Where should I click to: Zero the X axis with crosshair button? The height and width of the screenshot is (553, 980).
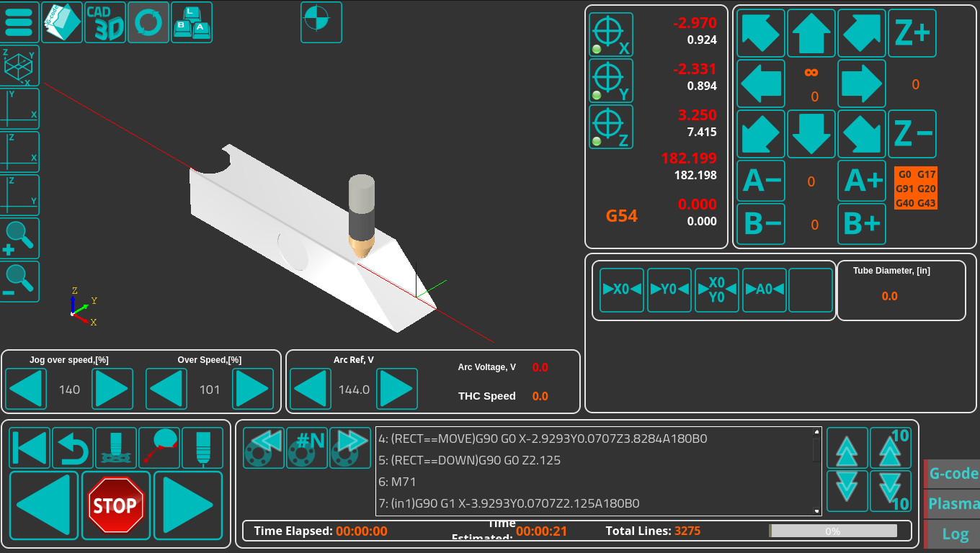tap(611, 35)
